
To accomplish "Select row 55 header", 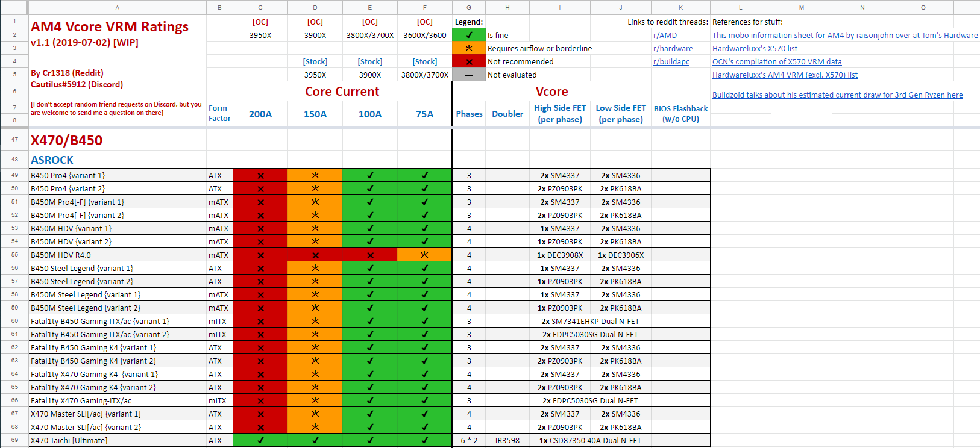I will pos(14,255).
